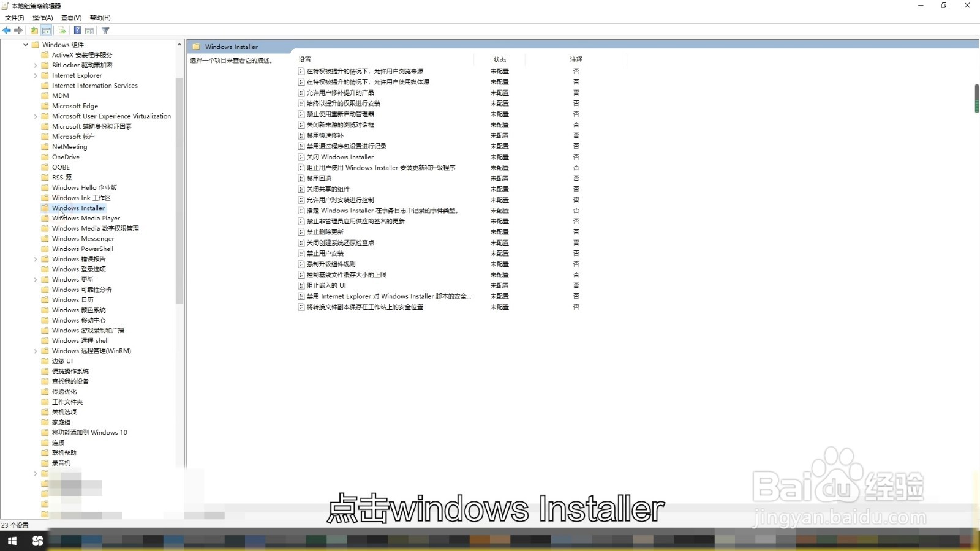This screenshot has height=551, width=980.
Task: Expand Microsoft User Experience Virtualization node
Action: [x=36, y=116]
